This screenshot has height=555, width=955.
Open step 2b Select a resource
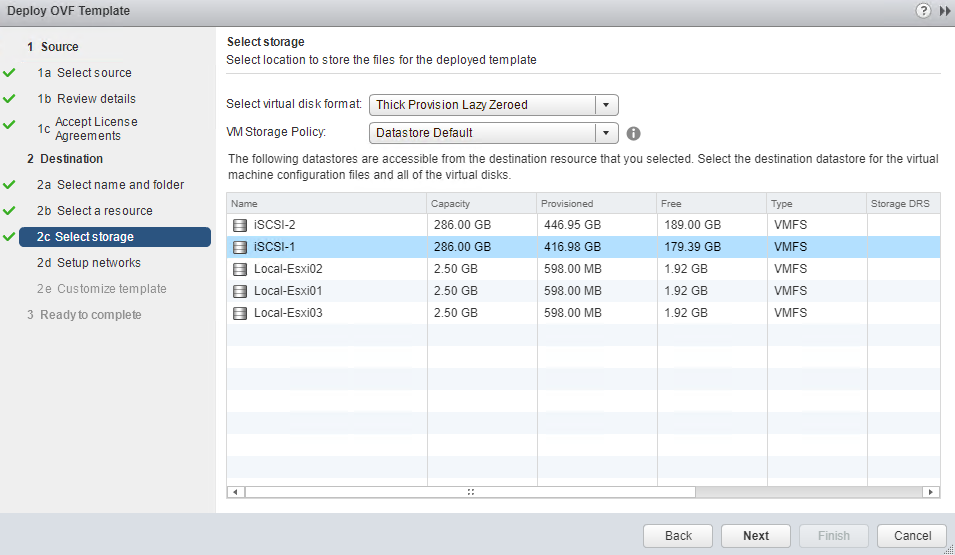pyautogui.click(x=104, y=211)
